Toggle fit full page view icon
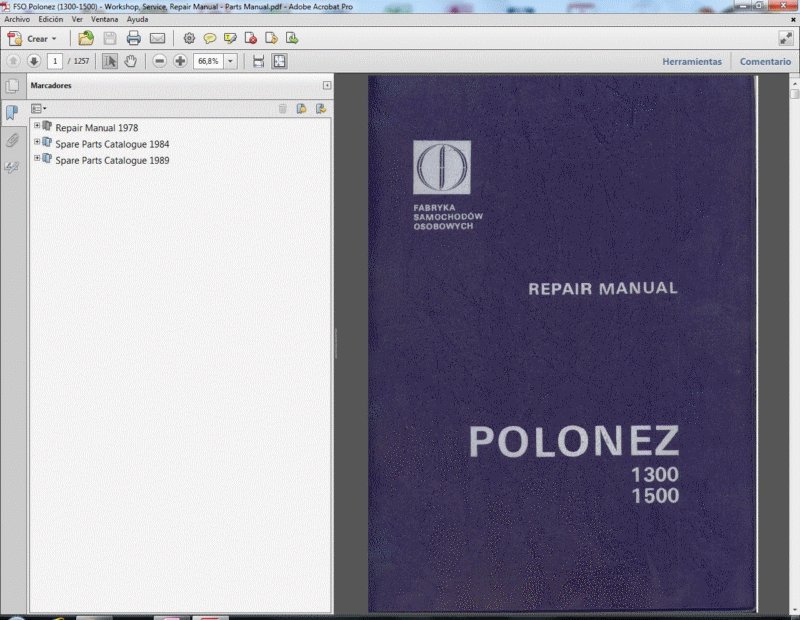The height and width of the screenshot is (620, 800). [x=280, y=61]
